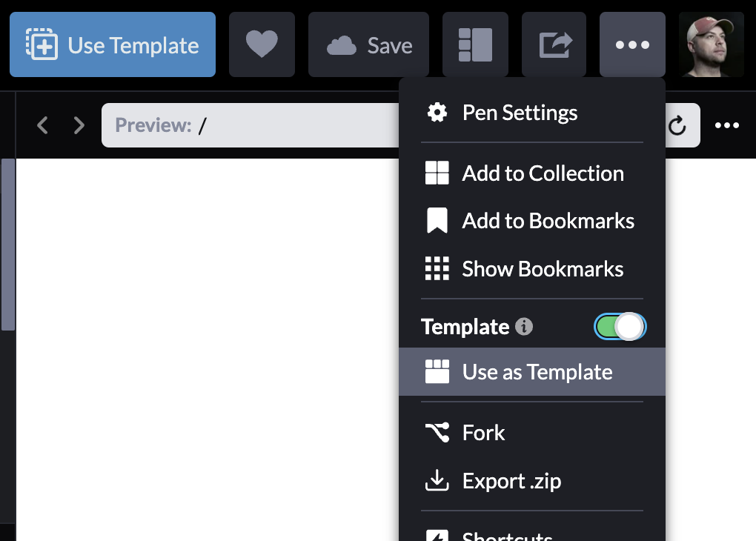
Task: Save the pen to the cloud
Action: [370, 45]
